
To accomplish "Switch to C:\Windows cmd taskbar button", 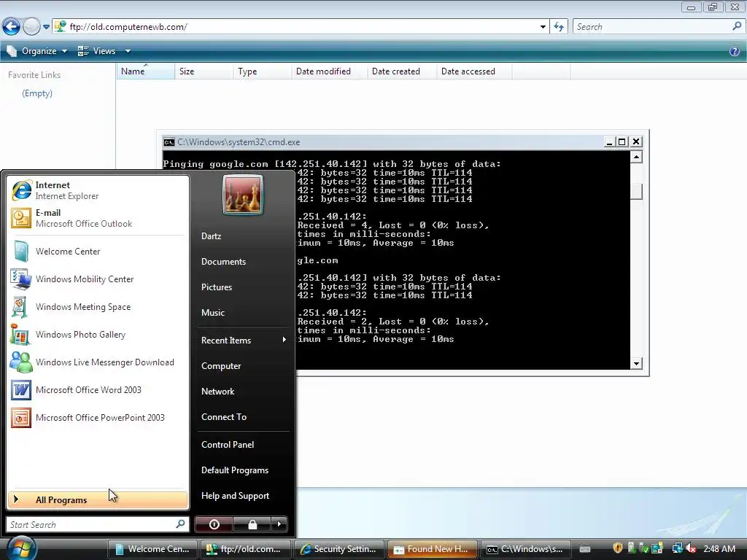I will point(525,549).
